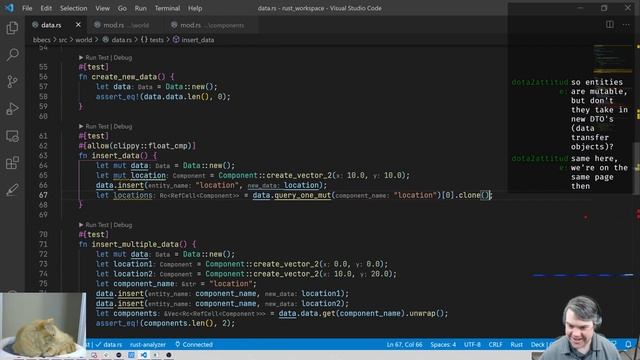Click the minimap code preview

point(612,59)
